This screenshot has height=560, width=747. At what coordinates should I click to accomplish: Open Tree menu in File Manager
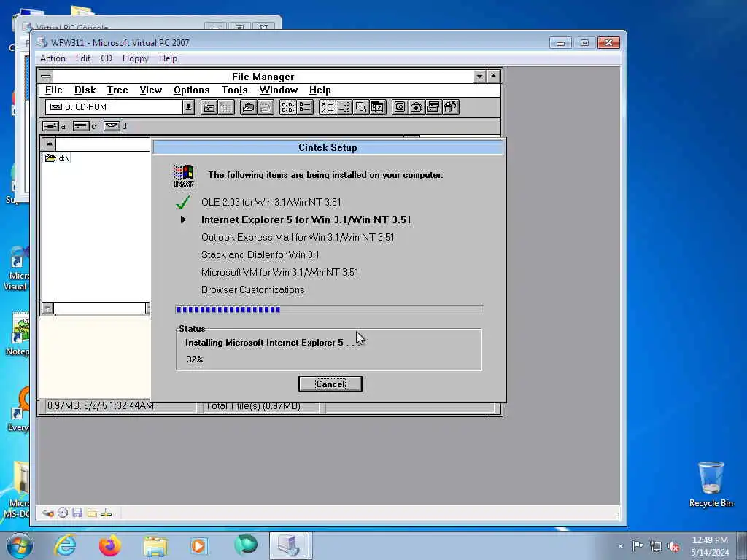(117, 90)
